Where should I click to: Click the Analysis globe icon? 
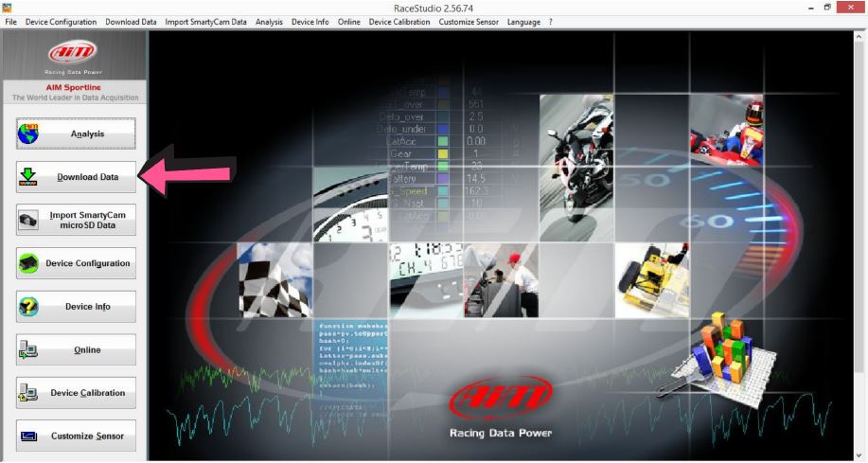(x=28, y=134)
